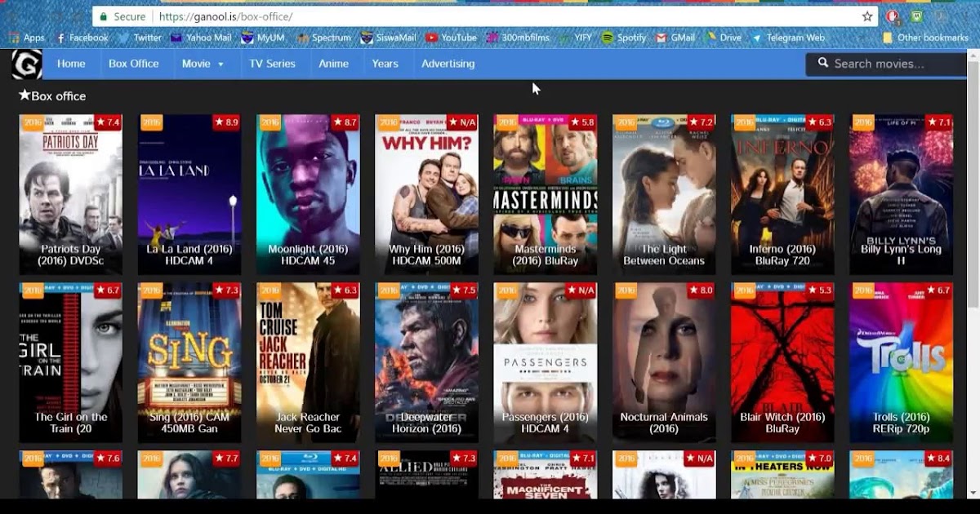Click the 8.0 rating badge on Nocturnal Animals

click(701, 290)
